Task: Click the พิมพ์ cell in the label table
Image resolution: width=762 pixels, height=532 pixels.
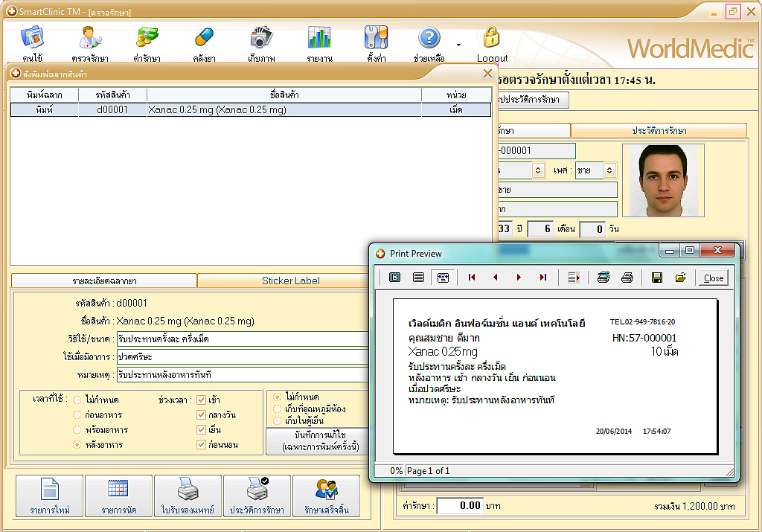Action: click(44, 110)
